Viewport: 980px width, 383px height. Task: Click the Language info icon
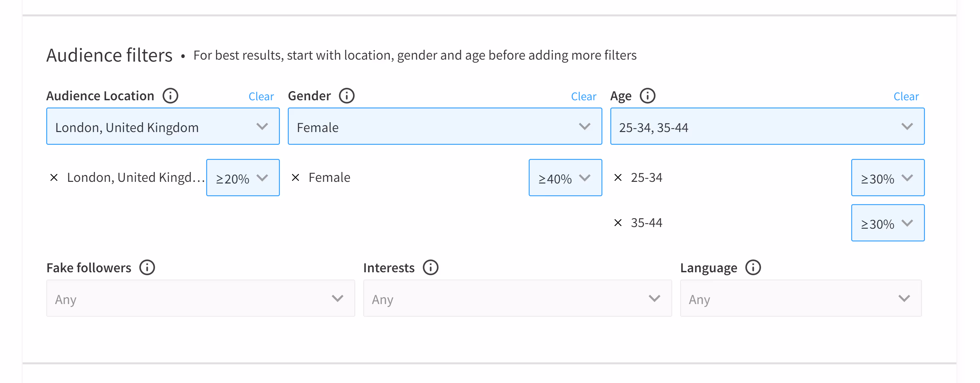753,267
